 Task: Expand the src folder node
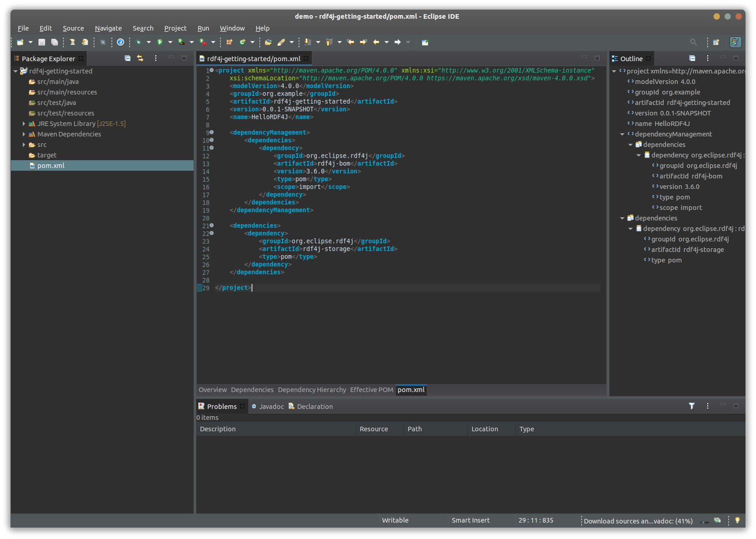[x=24, y=145]
